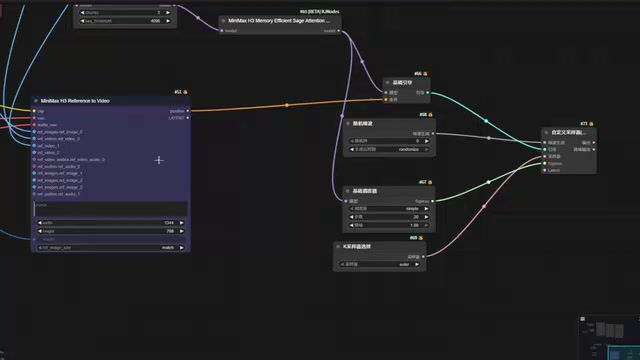Collapse the K采样器选择 node
Image resolution: width=640 pixels, height=360 pixels.
click(338, 247)
